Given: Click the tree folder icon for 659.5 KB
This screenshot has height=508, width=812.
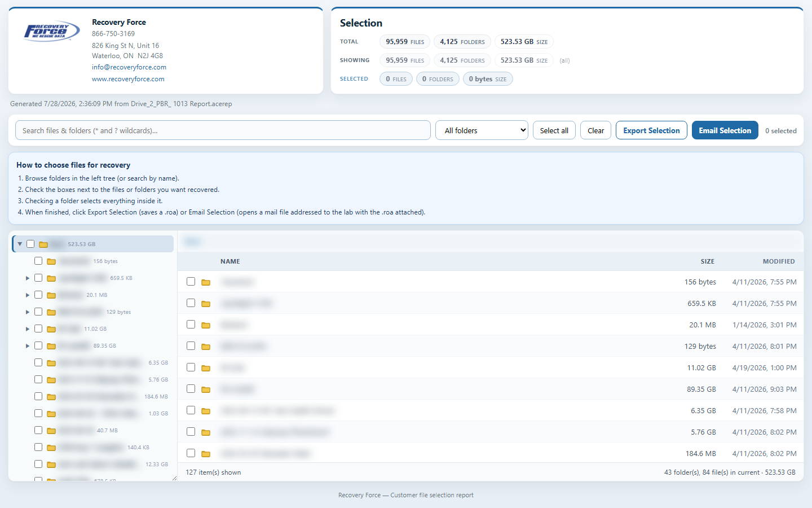Looking at the screenshot, I should 51,278.
